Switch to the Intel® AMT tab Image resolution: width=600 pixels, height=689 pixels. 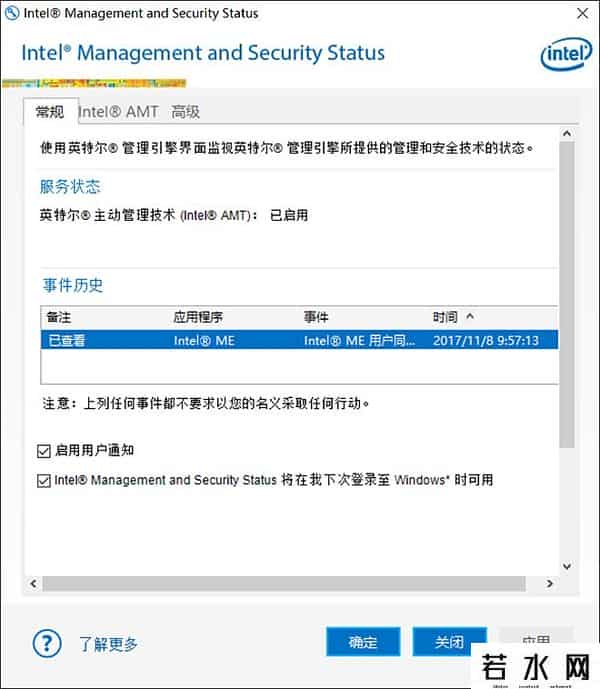(x=119, y=112)
